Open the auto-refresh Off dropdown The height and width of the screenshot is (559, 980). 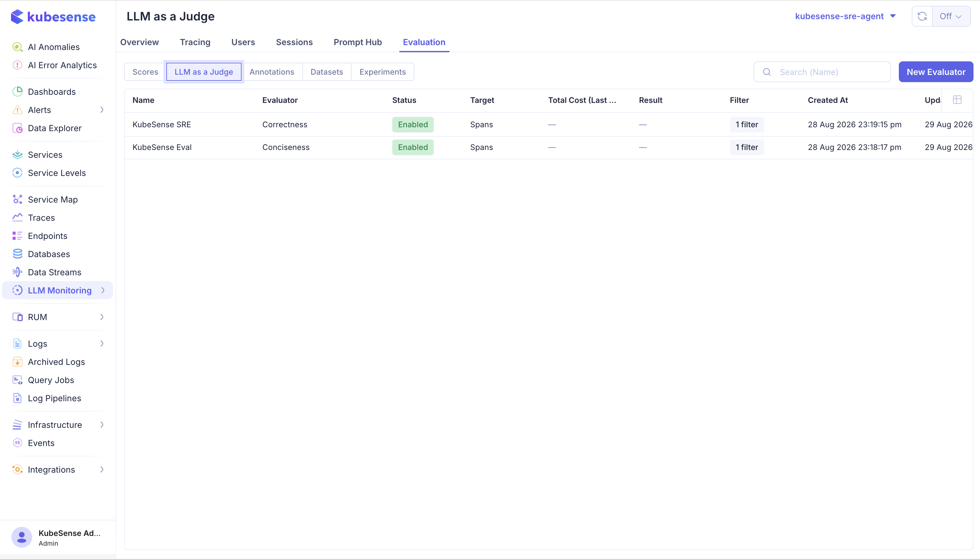tap(951, 16)
